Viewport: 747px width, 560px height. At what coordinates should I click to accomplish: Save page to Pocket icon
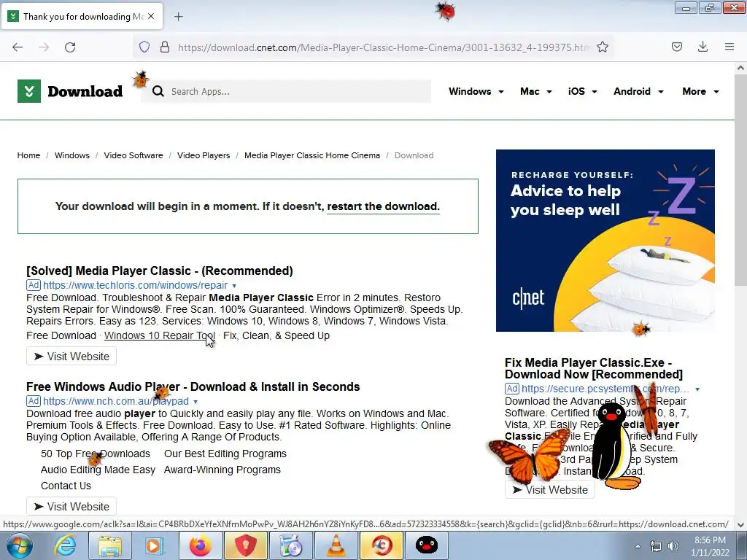[x=676, y=47]
